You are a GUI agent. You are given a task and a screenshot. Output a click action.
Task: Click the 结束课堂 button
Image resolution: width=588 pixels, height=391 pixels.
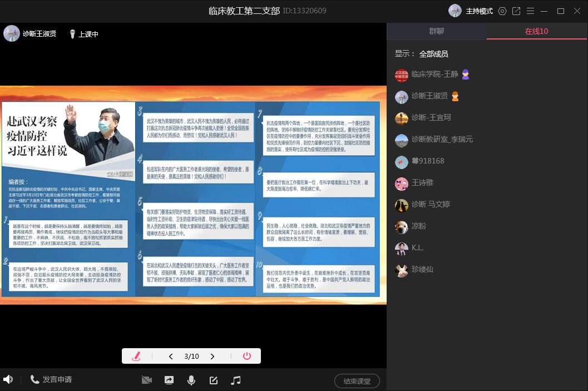357,381
